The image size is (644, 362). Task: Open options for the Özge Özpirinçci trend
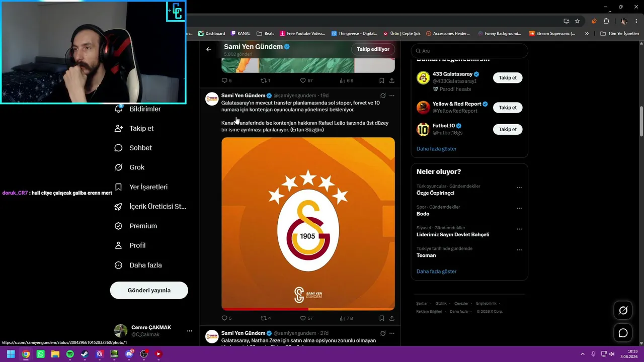pos(519,188)
